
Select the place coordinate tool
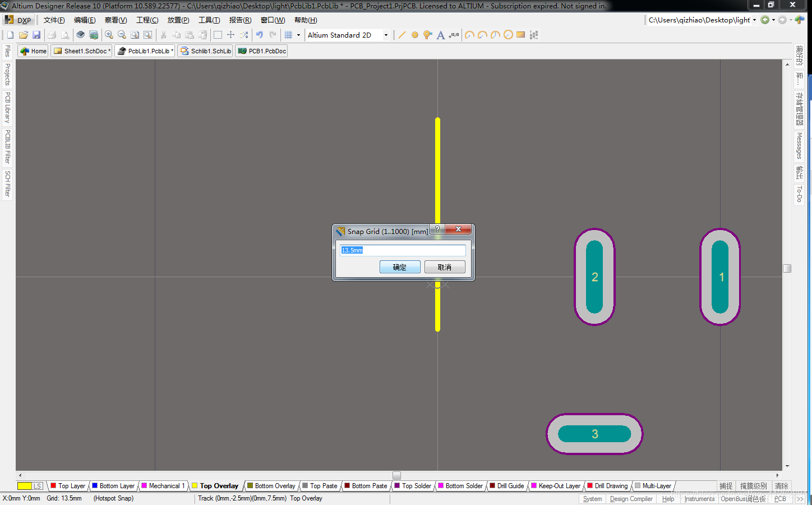point(454,35)
